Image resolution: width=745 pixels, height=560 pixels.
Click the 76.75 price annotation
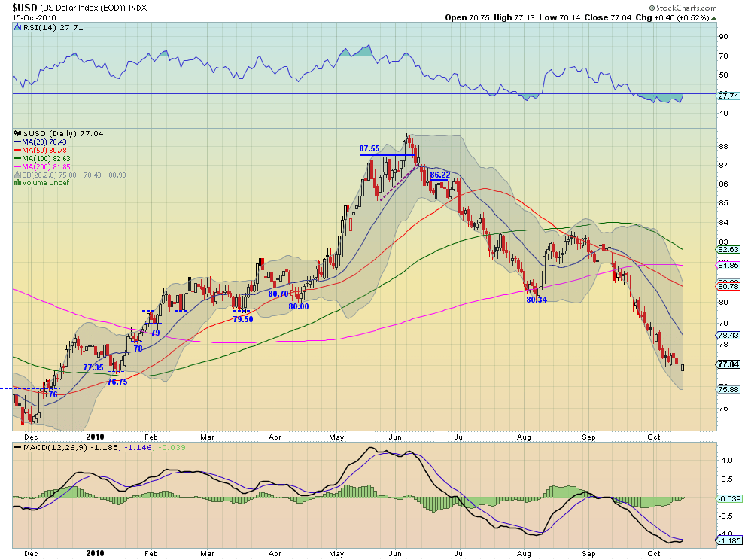(x=117, y=382)
